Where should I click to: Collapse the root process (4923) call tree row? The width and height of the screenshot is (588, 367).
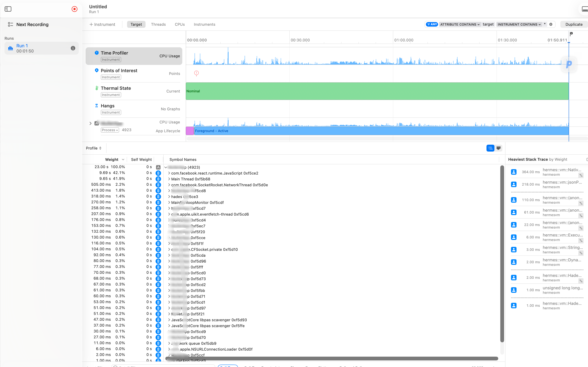click(x=166, y=167)
